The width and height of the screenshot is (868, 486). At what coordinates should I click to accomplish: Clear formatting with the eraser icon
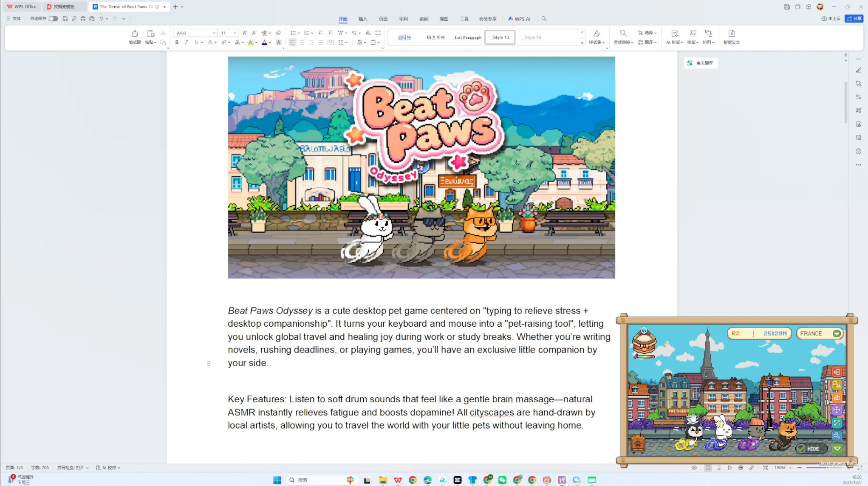[279, 33]
